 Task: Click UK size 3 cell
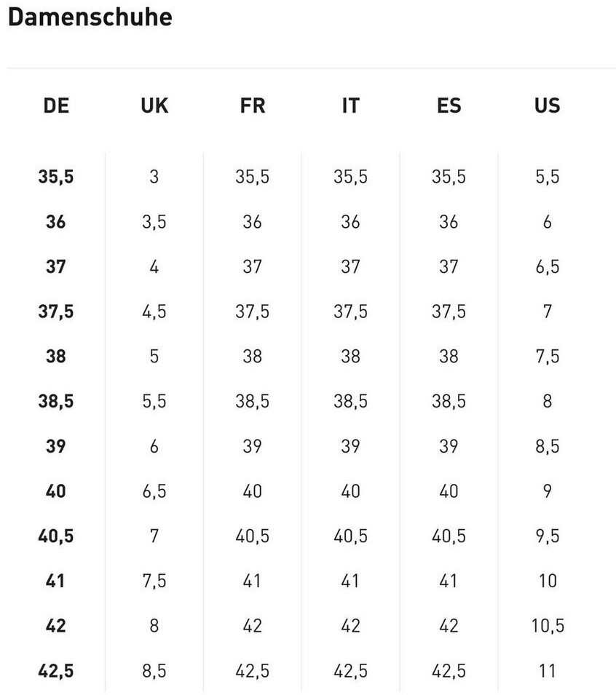tap(154, 177)
